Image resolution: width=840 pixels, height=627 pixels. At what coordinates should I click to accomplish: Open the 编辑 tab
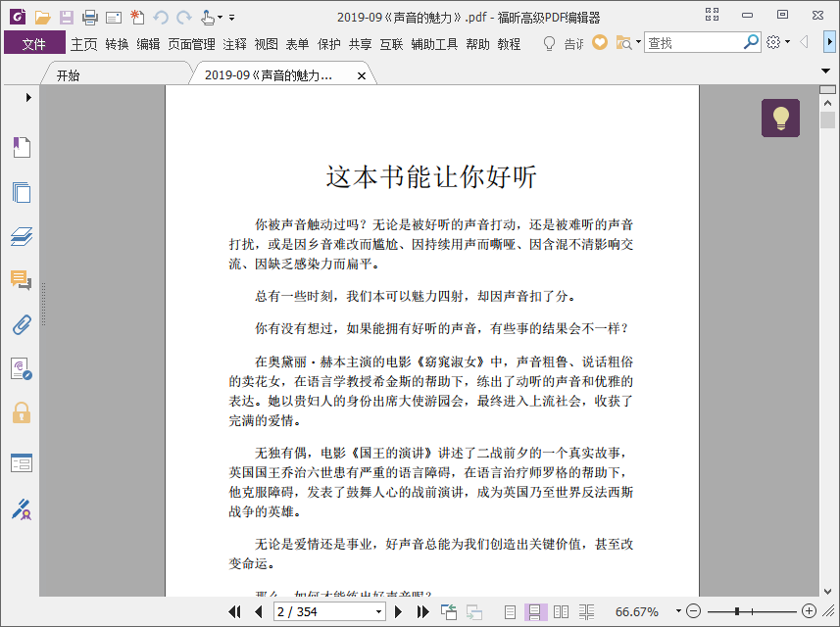pyautogui.click(x=148, y=44)
